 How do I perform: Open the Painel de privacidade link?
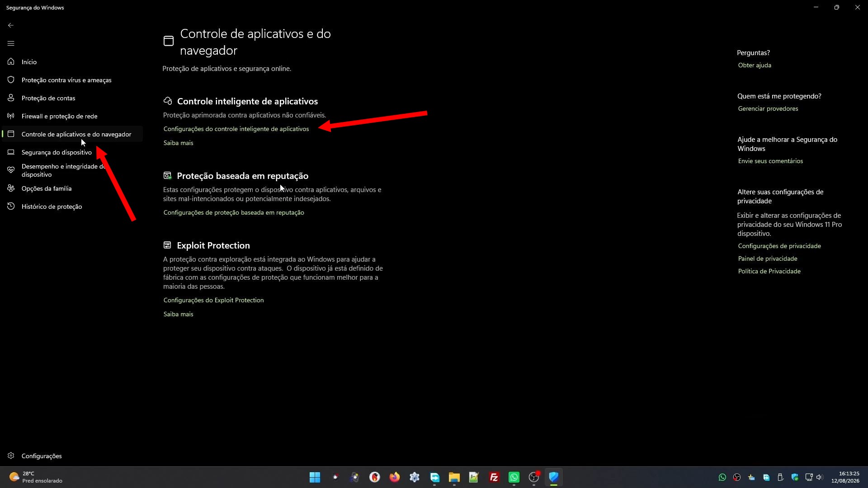768,258
